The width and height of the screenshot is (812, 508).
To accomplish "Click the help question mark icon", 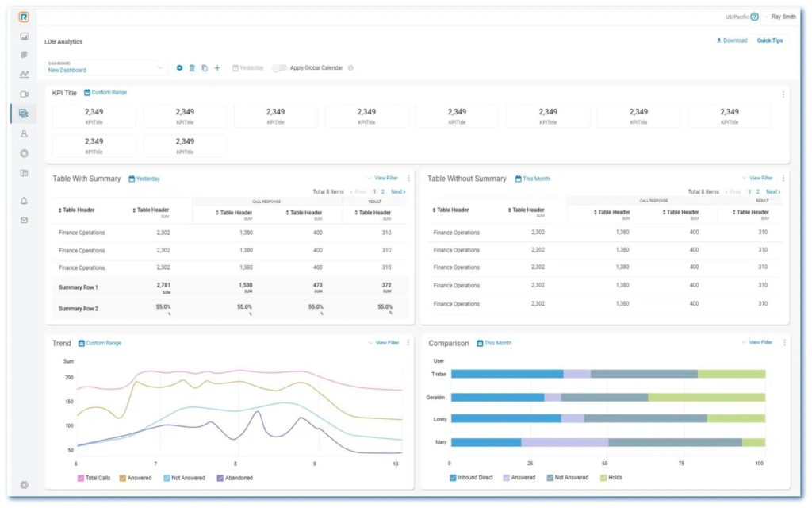I will (754, 17).
